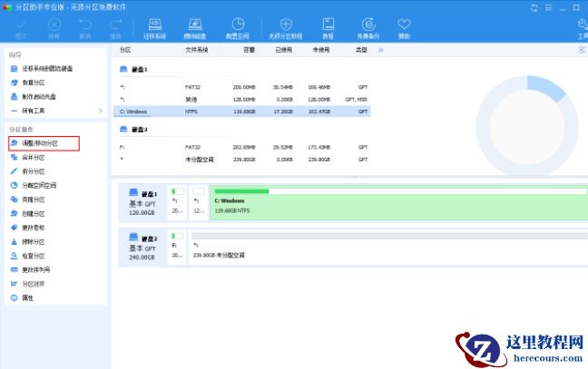Select 调整/移动分区 operation

click(x=44, y=143)
